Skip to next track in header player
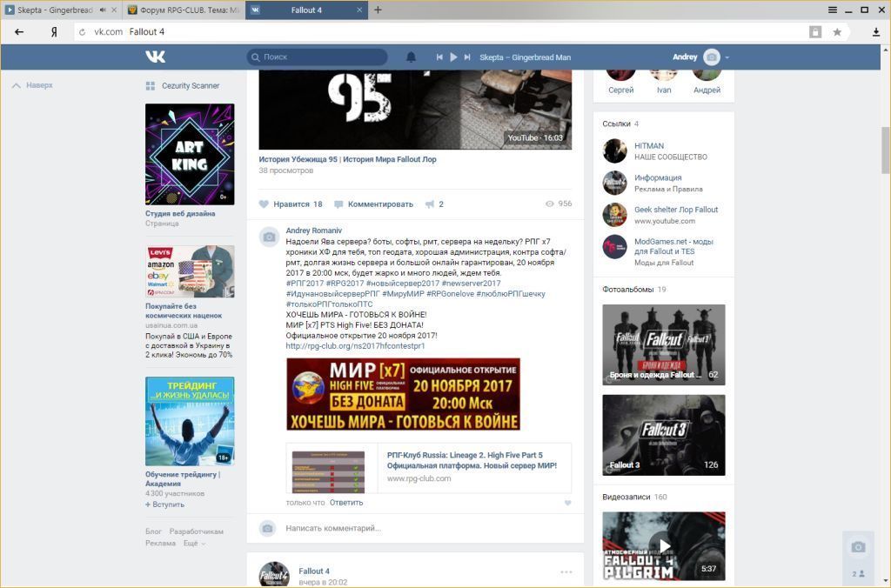This screenshot has width=891, height=588. [467, 57]
